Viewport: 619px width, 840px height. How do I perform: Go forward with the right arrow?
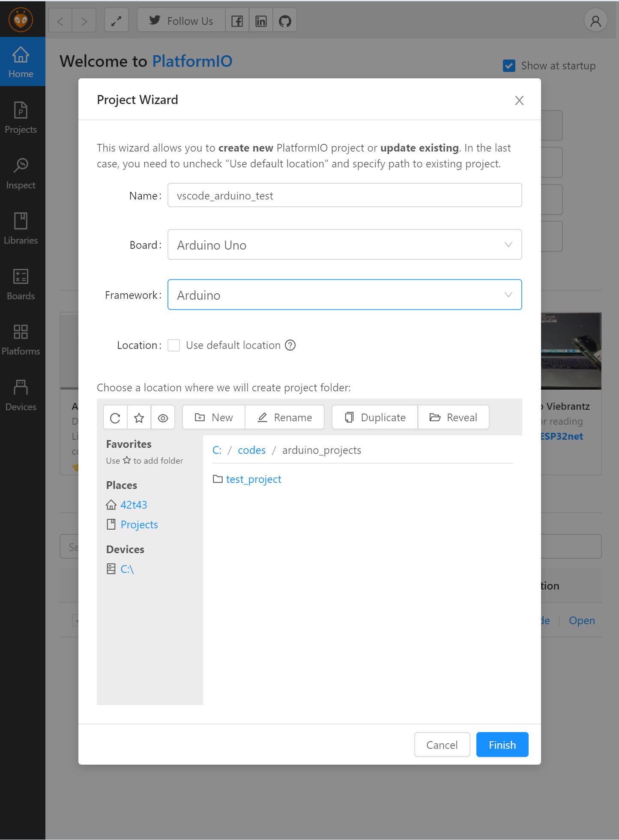(84, 21)
